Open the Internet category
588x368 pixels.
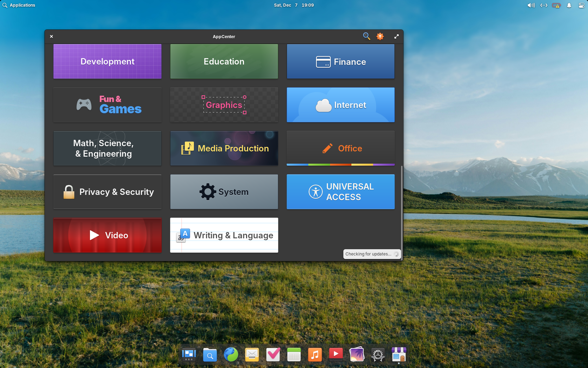pyautogui.click(x=341, y=105)
